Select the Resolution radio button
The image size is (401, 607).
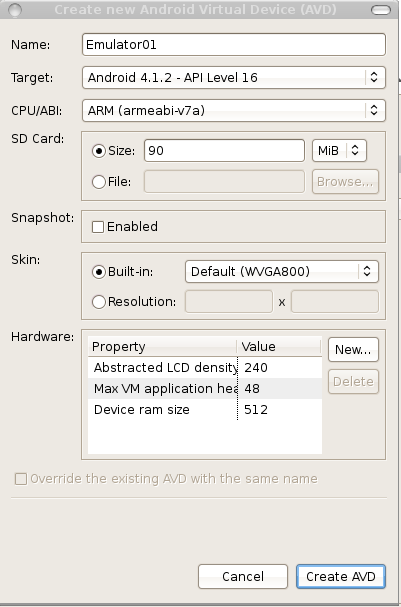point(99,302)
